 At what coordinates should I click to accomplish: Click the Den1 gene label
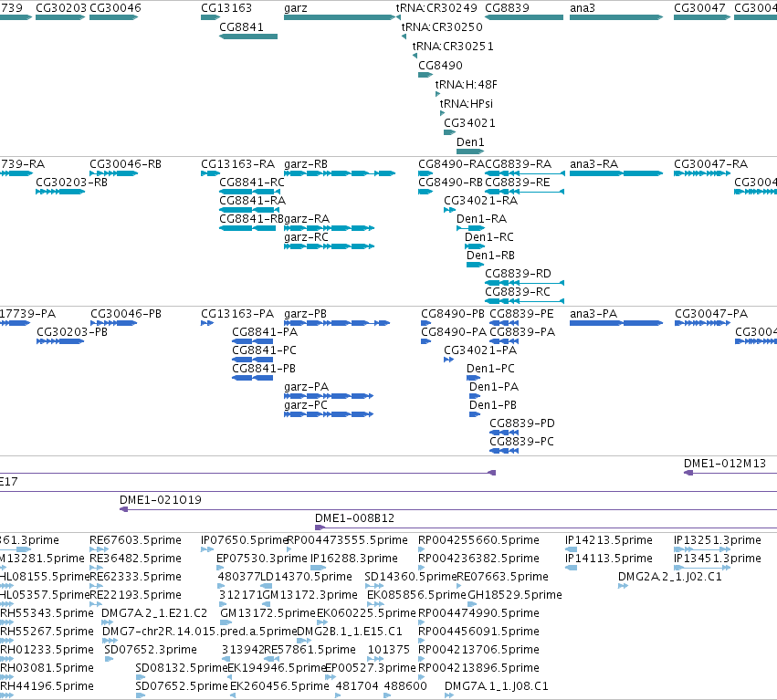pos(470,142)
